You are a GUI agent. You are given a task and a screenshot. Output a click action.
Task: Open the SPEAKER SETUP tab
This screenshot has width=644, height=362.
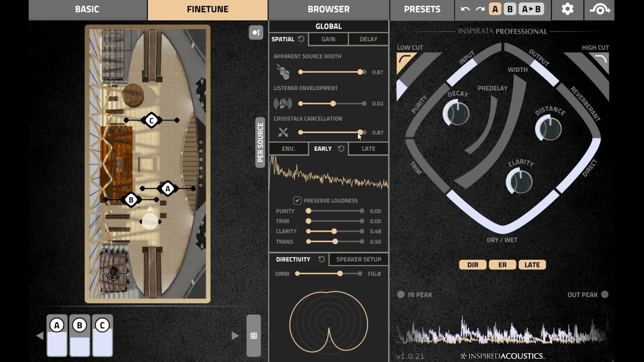pos(359,259)
